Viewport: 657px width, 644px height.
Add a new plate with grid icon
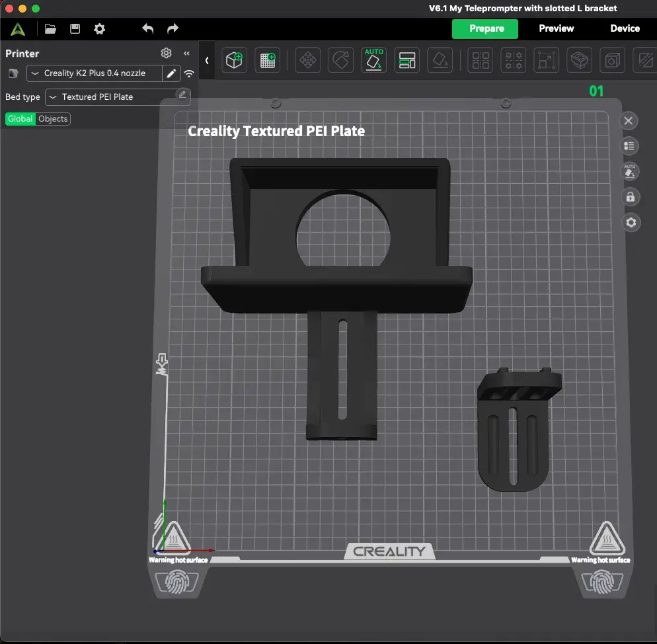pos(268,60)
